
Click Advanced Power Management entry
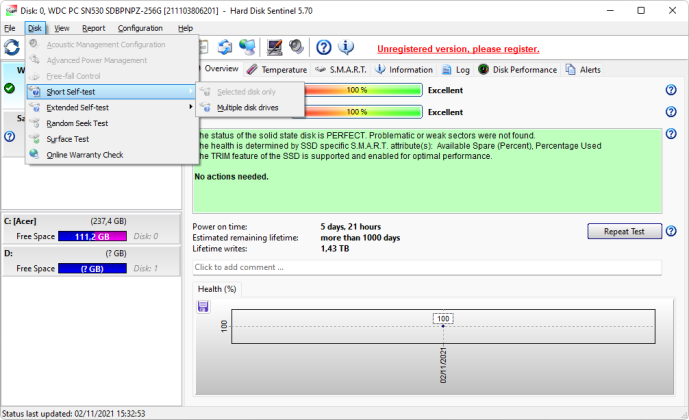click(111, 60)
